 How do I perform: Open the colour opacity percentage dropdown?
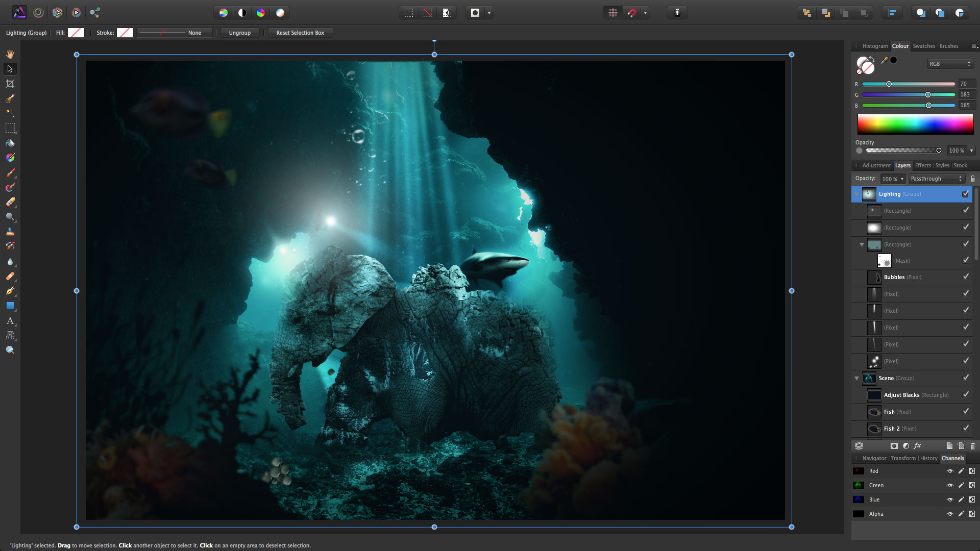pos(971,151)
